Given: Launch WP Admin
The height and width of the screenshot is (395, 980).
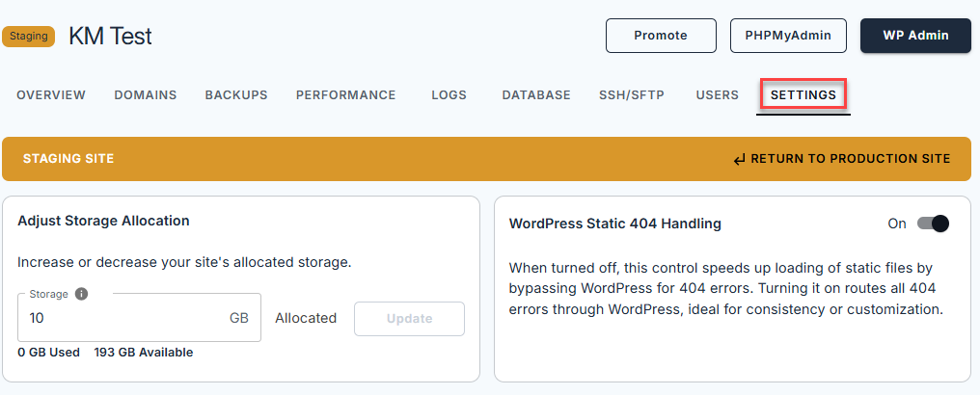Looking at the screenshot, I should (x=915, y=36).
